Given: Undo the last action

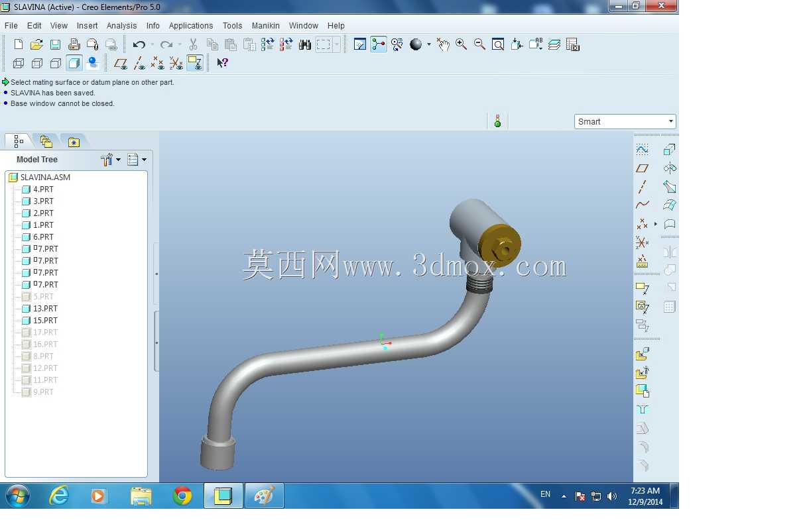Looking at the screenshot, I should pyautogui.click(x=139, y=44).
